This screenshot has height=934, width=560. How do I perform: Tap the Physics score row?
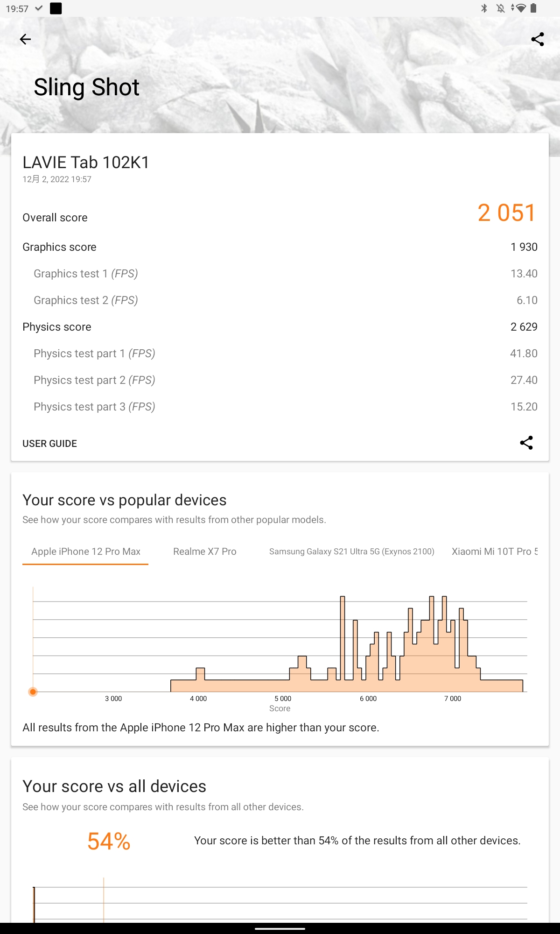point(280,327)
